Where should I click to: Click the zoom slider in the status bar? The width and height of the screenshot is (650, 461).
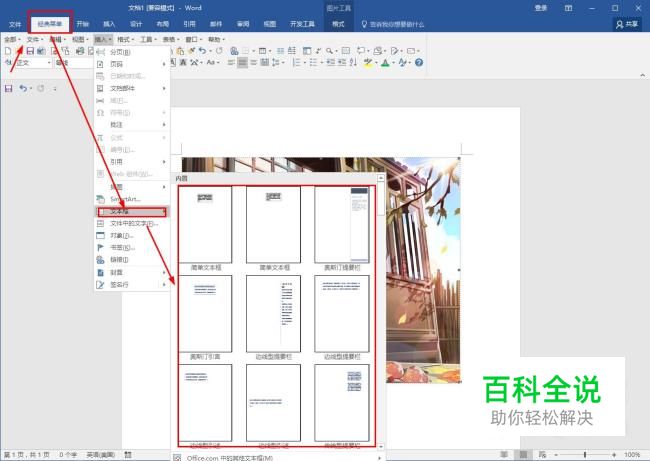[585, 455]
